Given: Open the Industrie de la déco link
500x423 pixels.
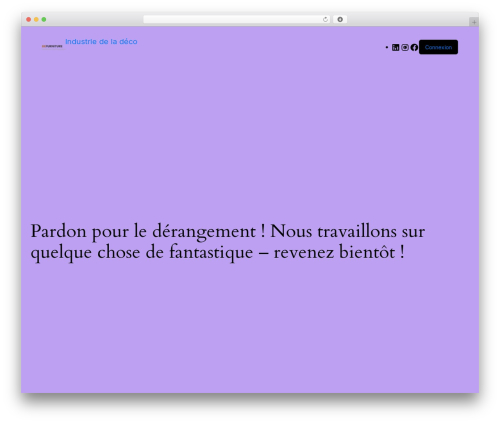Looking at the screenshot, I should [101, 42].
